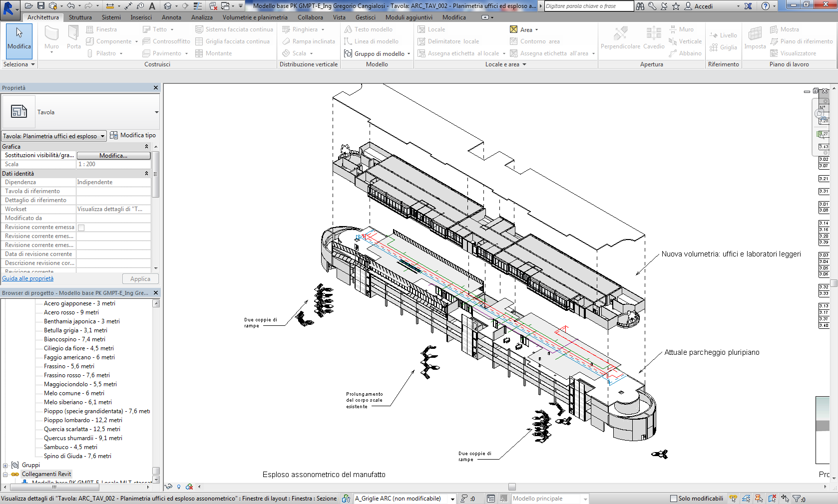Screen dimensions: 838x504
Task: Toggle the Revisione corrente emessa checkbox
Action: tap(81, 228)
